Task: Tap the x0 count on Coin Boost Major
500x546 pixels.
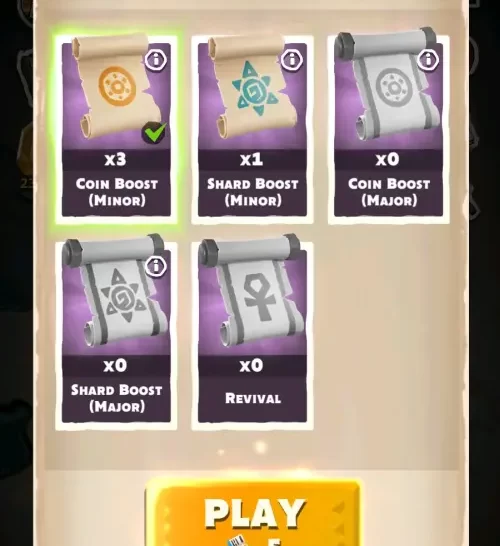Action: 388,159
